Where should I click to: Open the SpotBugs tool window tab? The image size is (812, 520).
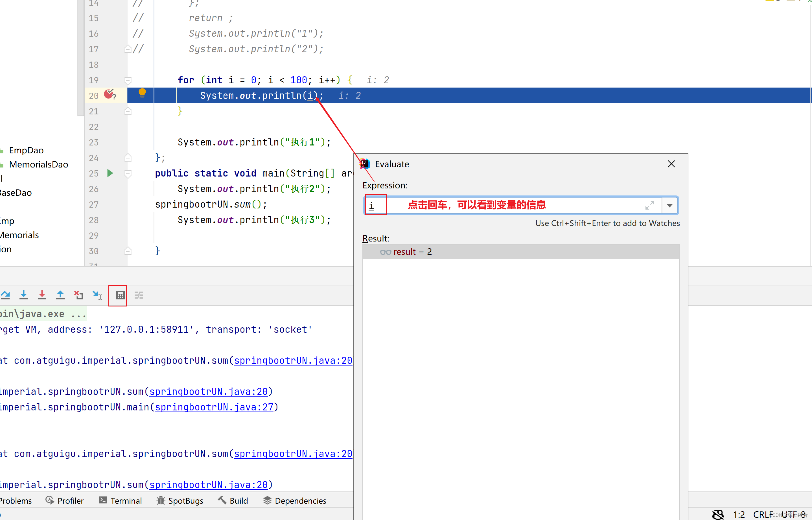pos(180,501)
